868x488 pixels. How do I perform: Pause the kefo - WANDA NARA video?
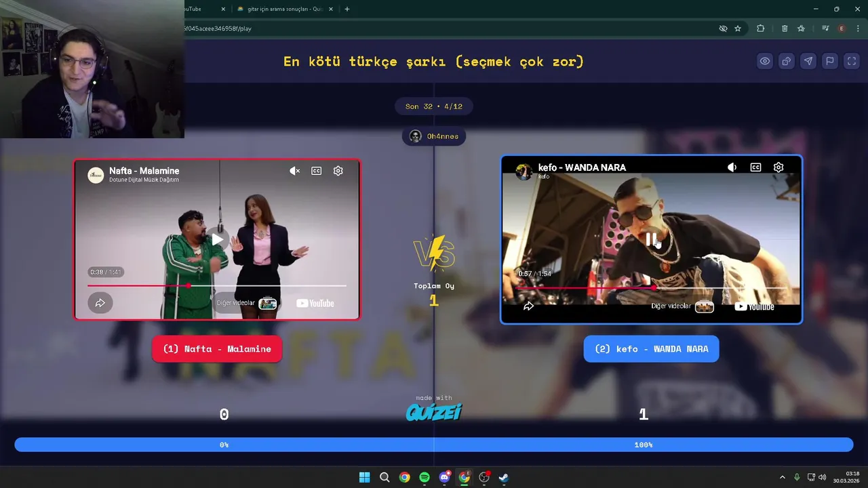click(651, 239)
